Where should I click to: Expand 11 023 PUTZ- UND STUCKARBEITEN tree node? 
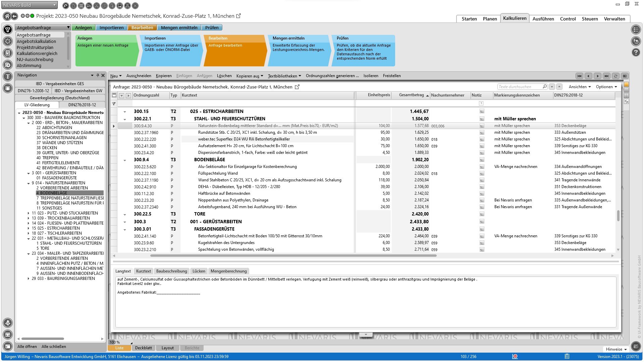pyautogui.click(x=29, y=213)
